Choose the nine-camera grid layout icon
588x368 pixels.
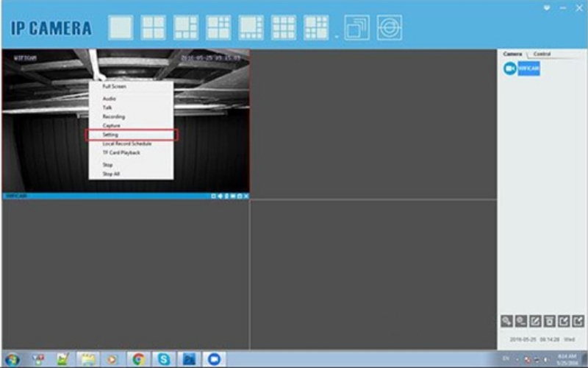[284, 27]
